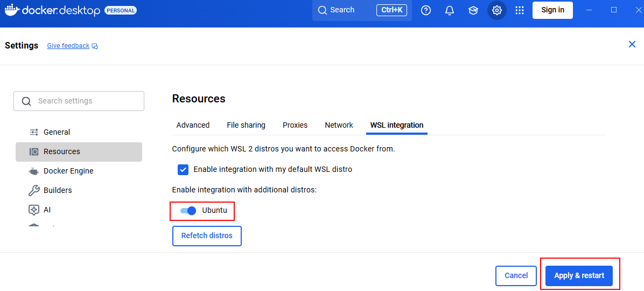
Task: Open the Give feedback link
Action: 68,46
